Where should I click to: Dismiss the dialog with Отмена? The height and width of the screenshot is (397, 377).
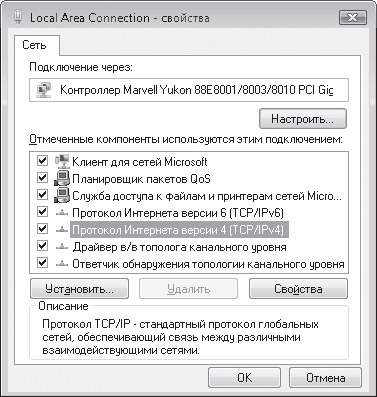(325, 378)
